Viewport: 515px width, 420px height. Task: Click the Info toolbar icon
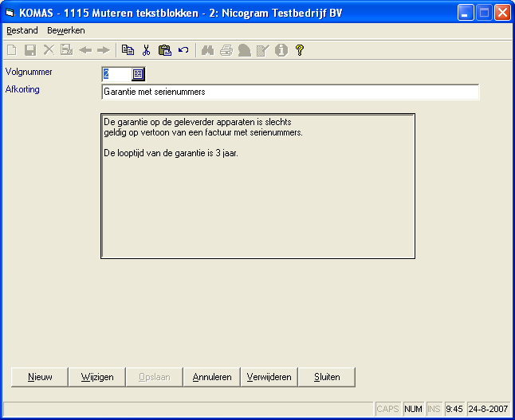281,50
